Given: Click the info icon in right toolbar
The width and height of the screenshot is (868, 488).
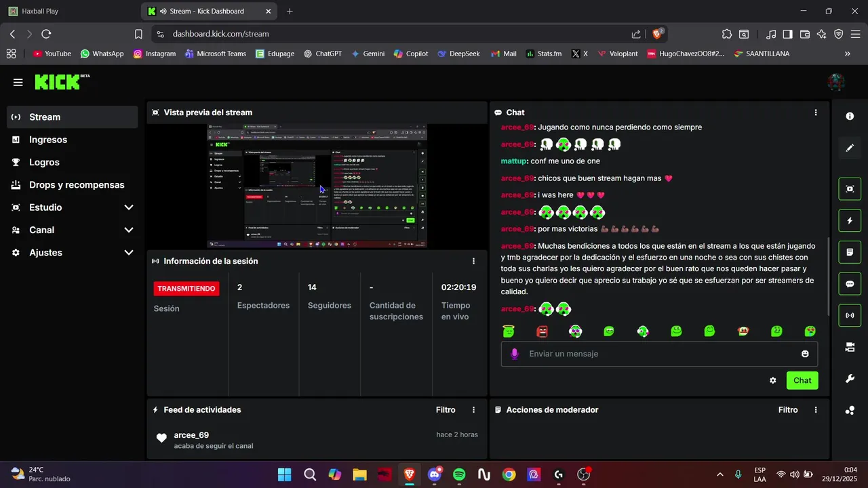Looking at the screenshot, I should 850,117.
